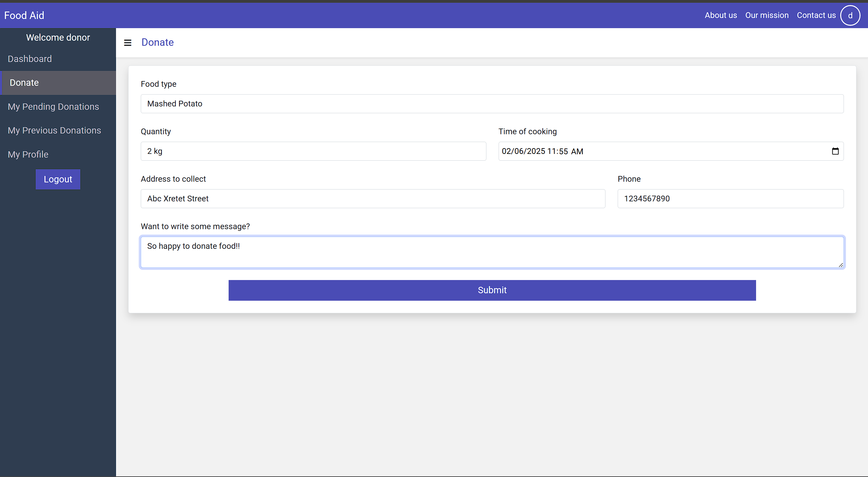Image resolution: width=868 pixels, height=477 pixels.
Task: Open the Contact us link
Action: point(816,16)
